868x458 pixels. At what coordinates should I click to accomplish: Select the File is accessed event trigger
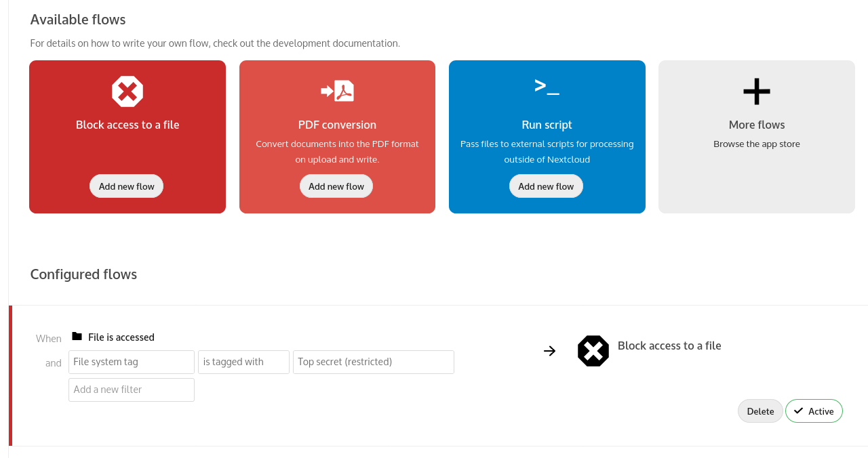click(121, 337)
